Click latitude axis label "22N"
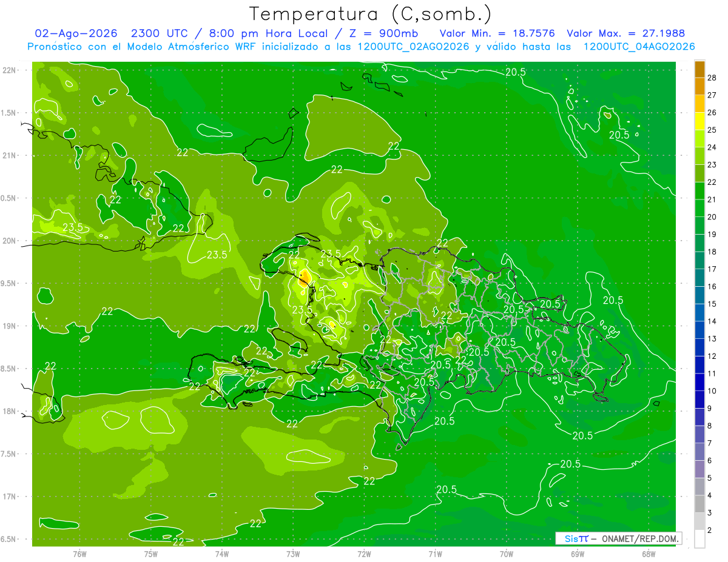Screen dimensions: 728x562 tap(10, 70)
